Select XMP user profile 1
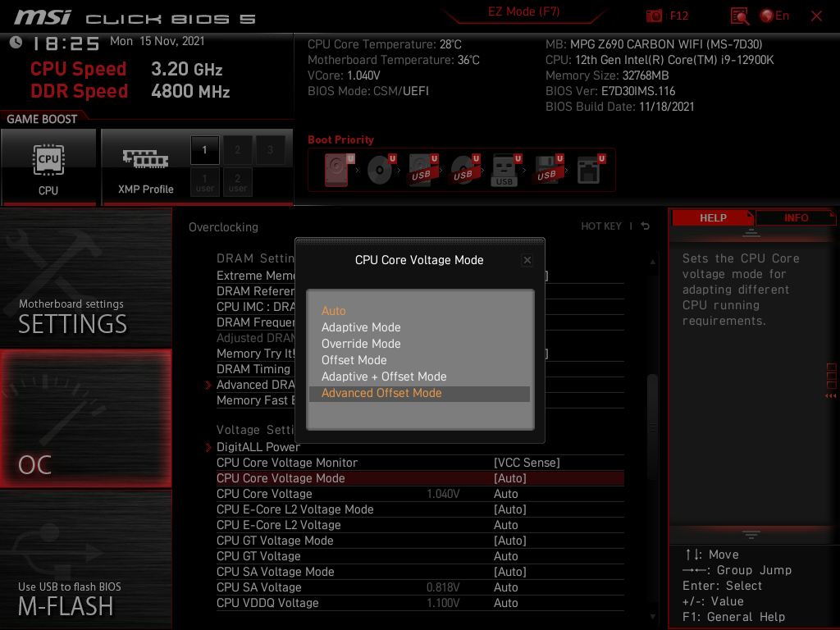Viewport: 840px width, 630px height. tap(204, 182)
